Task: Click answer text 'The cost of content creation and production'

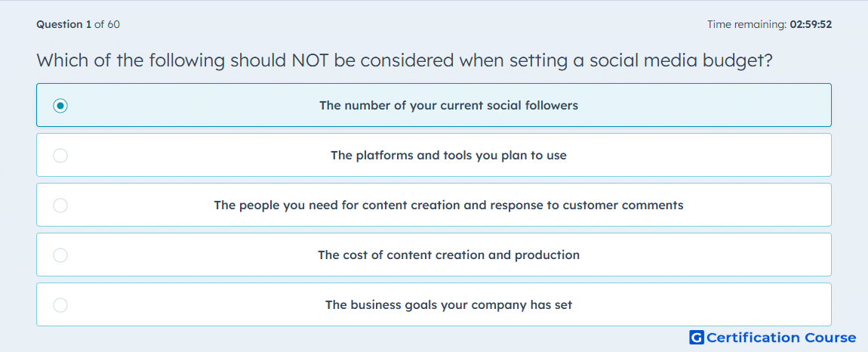Action: click(x=448, y=255)
